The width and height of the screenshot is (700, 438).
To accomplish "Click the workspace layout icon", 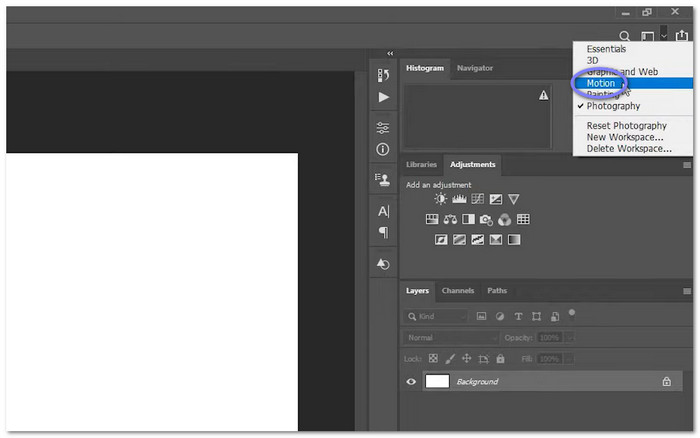I will coord(647,36).
